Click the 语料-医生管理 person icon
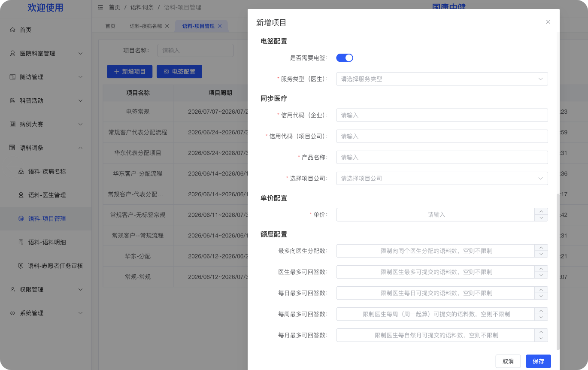The image size is (588, 370). 21,195
